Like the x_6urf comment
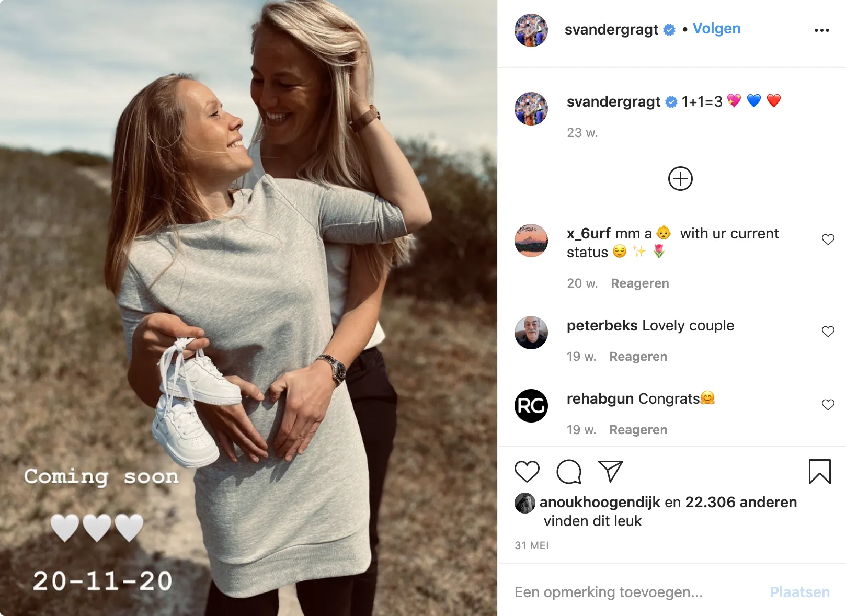This screenshot has width=846, height=616. click(x=828, y=239)
